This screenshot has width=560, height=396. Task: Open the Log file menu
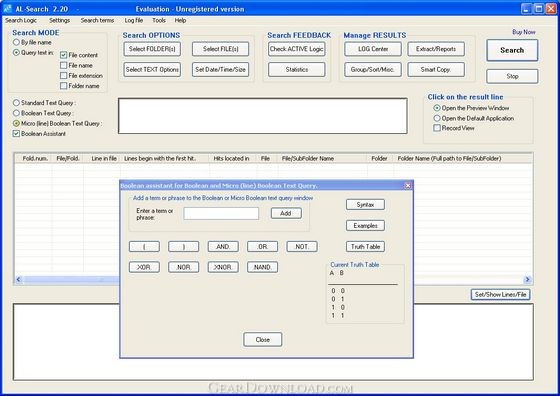134,20
